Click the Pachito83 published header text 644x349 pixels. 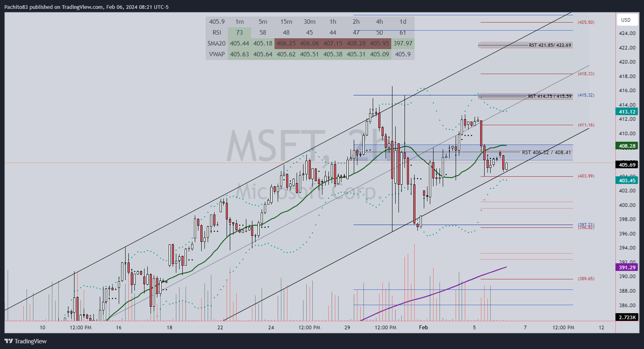pyautogui.click(x=86, y=7)
